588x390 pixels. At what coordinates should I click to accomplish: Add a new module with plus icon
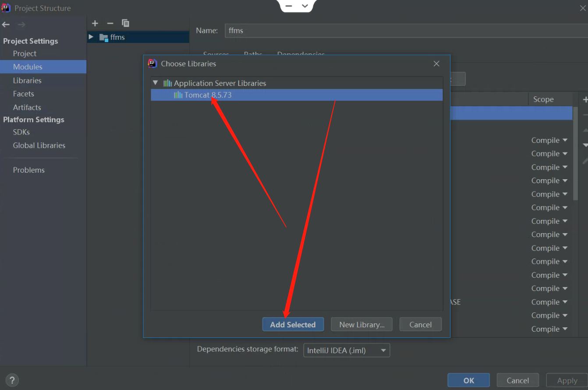tap(95, 23)
